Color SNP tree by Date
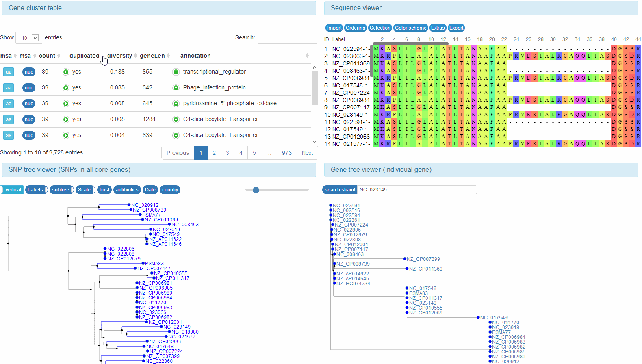The image size is (642, 364). (150, 190)
